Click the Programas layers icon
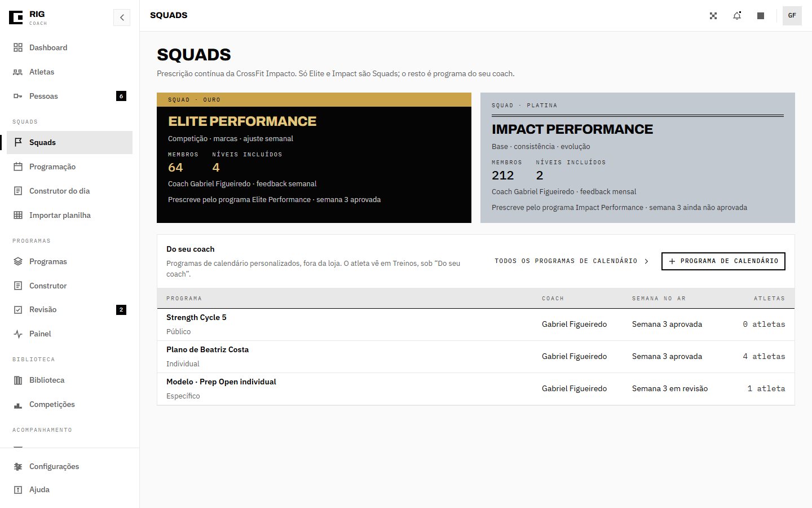The image size is (812, 508). click(x=18, y=261)
